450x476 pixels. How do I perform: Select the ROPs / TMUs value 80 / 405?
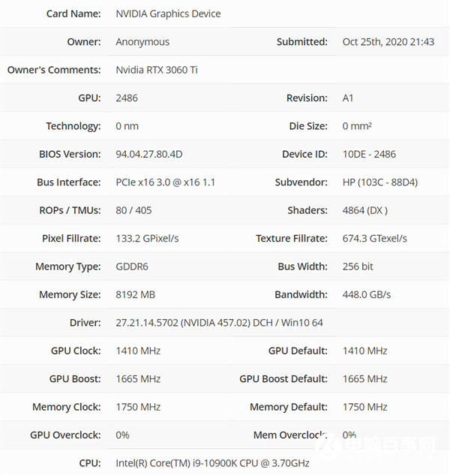point(135,210)
